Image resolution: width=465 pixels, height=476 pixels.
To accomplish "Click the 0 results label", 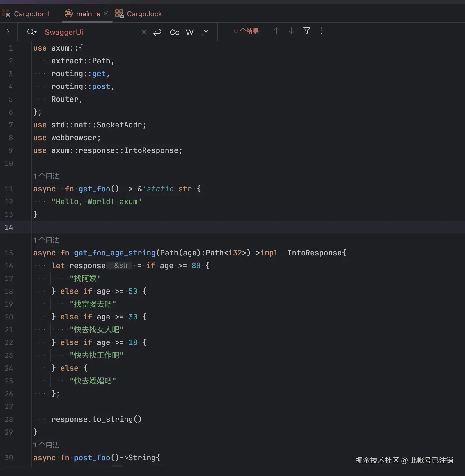I will pyautogui.click(x=246, y=31).
